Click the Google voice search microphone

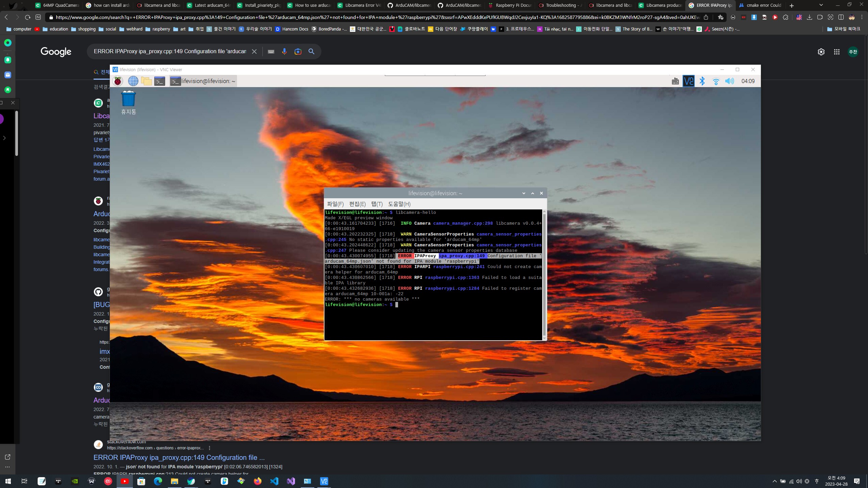coord(284,52)
